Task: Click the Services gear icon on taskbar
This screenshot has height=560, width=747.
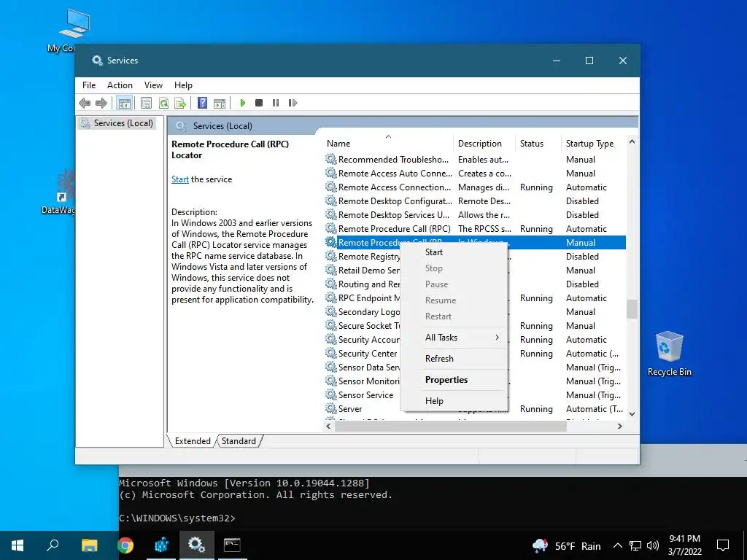Action: click(196, 545)
